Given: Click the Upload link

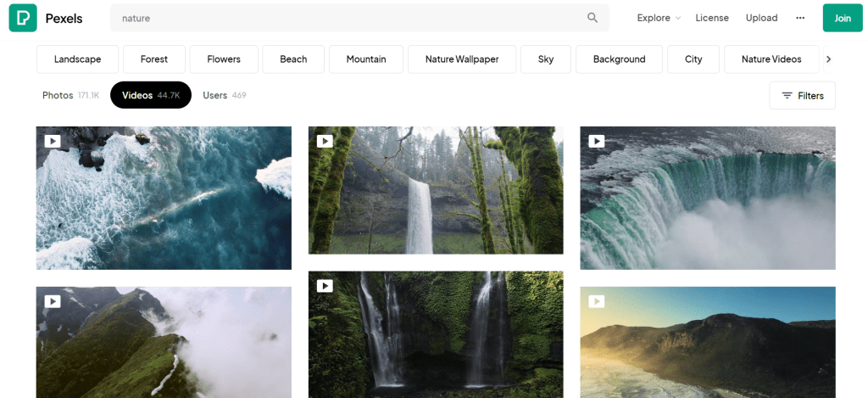Looking at the screenshot, I should (x=761, y=18).
